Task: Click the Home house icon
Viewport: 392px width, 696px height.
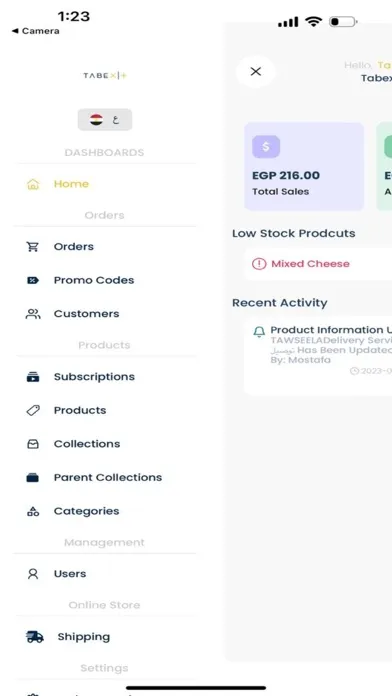Action: (33, 184)
